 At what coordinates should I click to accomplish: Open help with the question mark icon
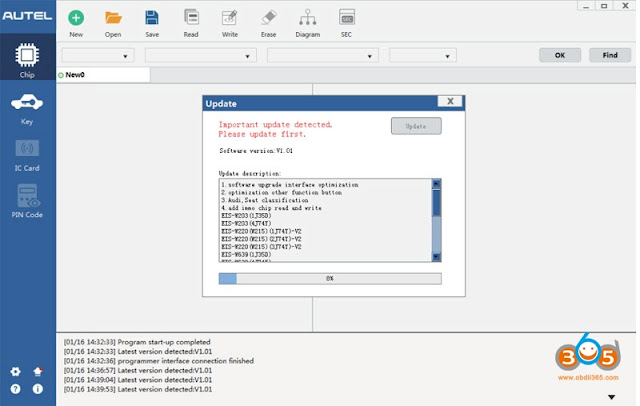(16, 389)
